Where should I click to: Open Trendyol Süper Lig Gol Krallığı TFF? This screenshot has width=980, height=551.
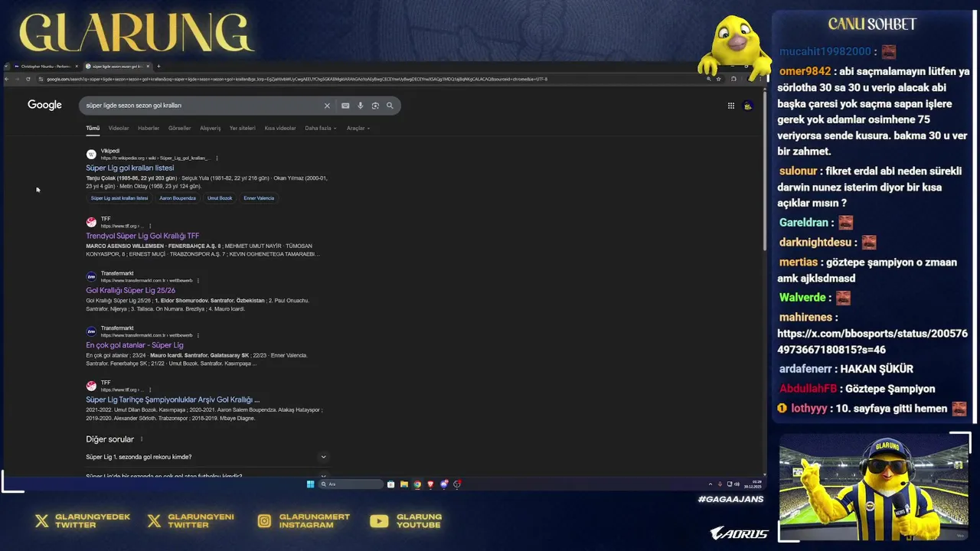tap(142, 236)
